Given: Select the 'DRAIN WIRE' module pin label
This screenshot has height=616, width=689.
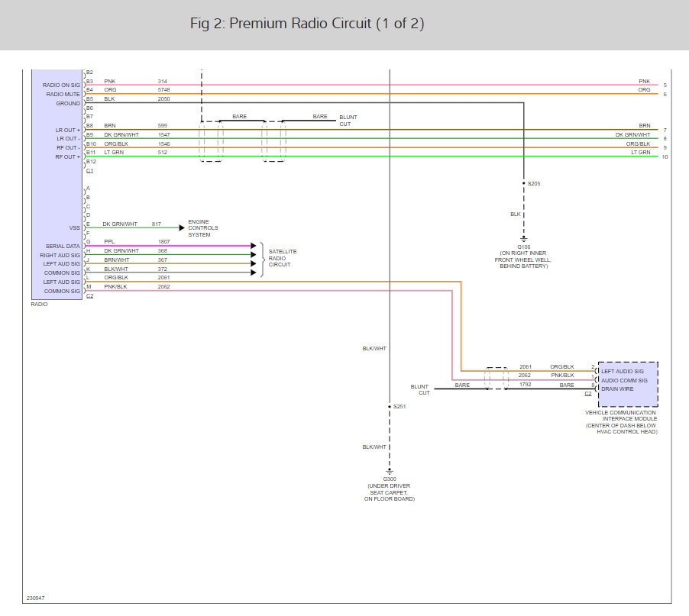Looking at the screenshot, I should click(x=617, y=389).
